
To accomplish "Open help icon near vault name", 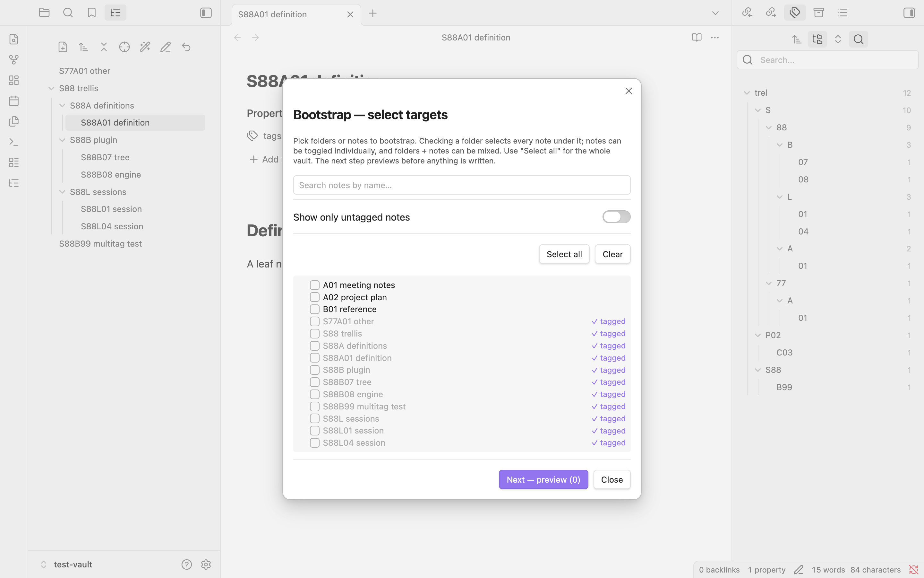I will coord(187,565).
